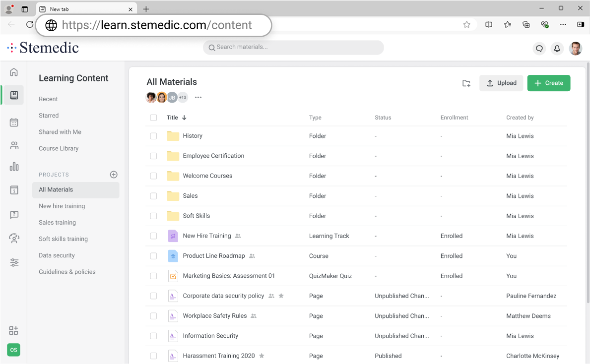The width and height of the screenshot is (590, 364).
Task: Toggle Title column sort arrow
Action: (183, 118)
